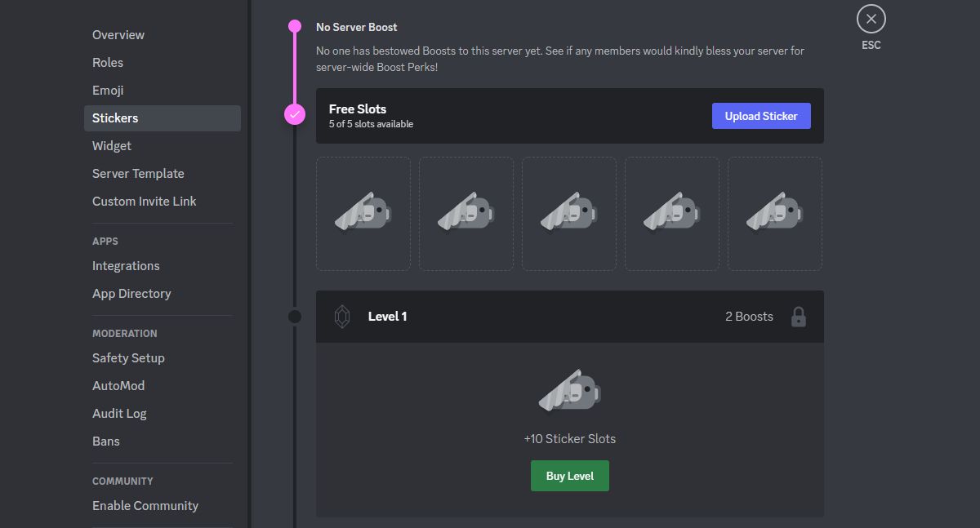980x528 pixels.
Task: Open the App Directory
Action: pyautogui.click(x=131, y=293)
